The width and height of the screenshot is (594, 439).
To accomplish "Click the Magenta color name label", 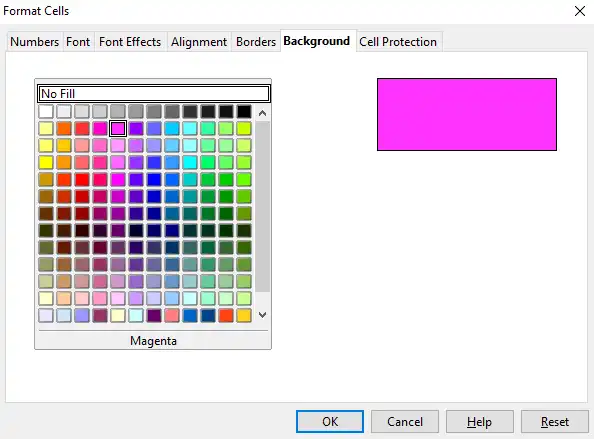I will (x=153, y=341).
